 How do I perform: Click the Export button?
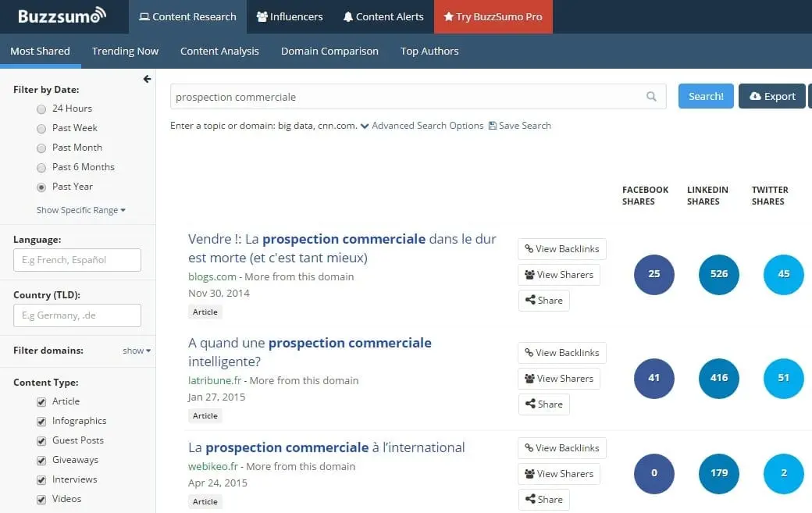(771, 96)
